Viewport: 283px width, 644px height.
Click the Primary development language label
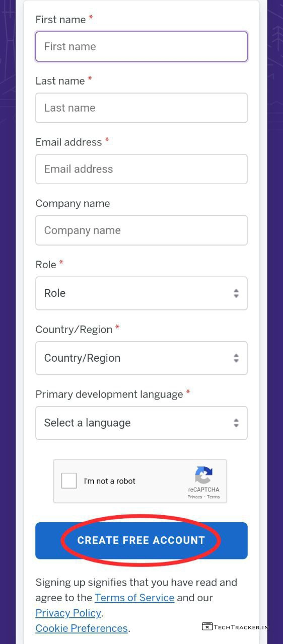click(x=109, y=394)
